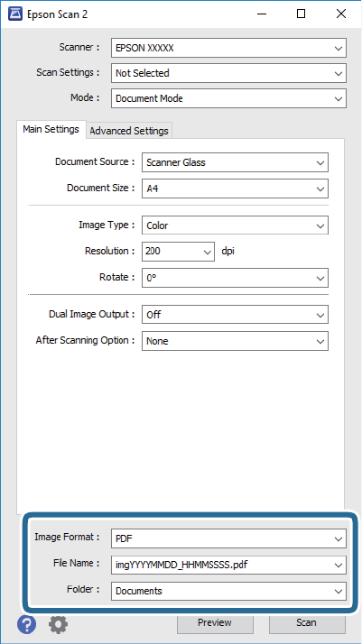Expand the Rotate dropdown

pos(235,278)
